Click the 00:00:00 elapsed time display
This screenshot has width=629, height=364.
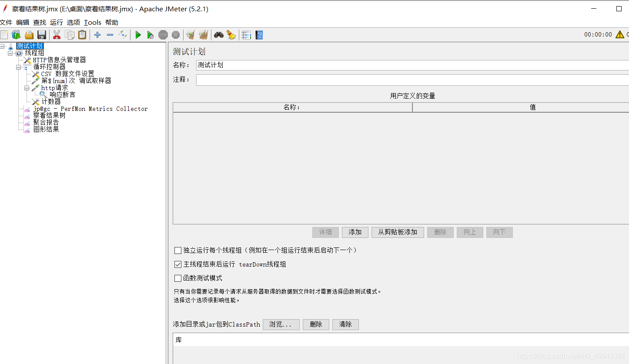pos(598,35)
